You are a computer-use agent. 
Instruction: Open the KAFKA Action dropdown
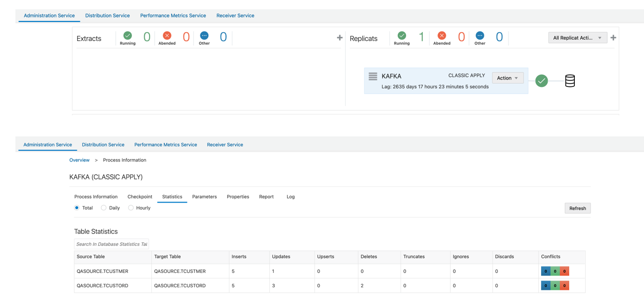(508, 78)
